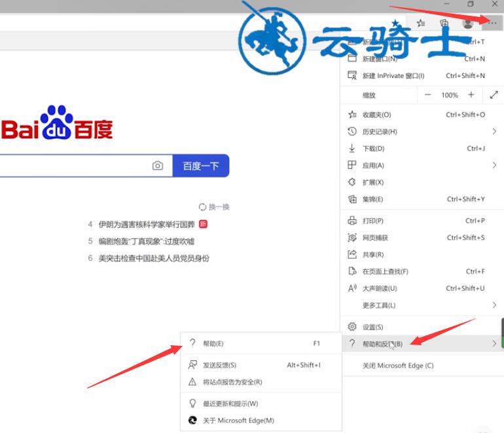The height and width of the screenshot is (433, 504).
Task: Select 将站点报告为安全(R) entry
Action: coord(261,382)
